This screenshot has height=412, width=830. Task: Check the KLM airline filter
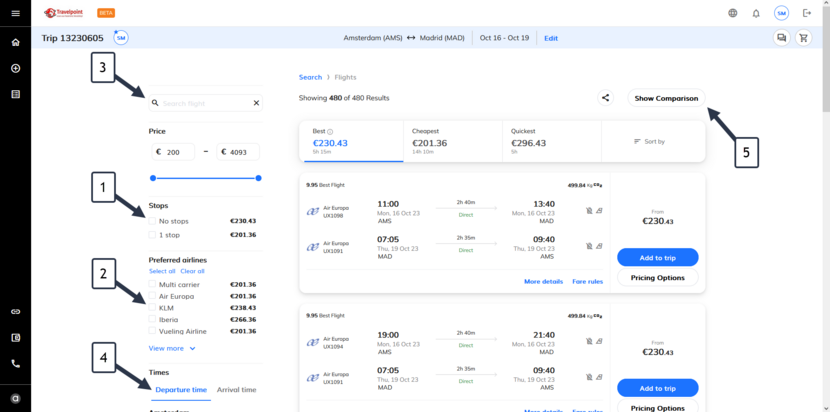(x=152, y=308)
